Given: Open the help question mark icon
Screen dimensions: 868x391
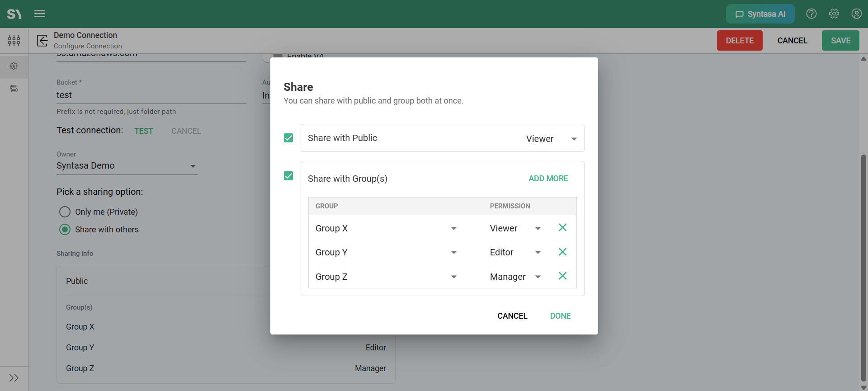Looking at the screenshot, I should click(811, 14).
